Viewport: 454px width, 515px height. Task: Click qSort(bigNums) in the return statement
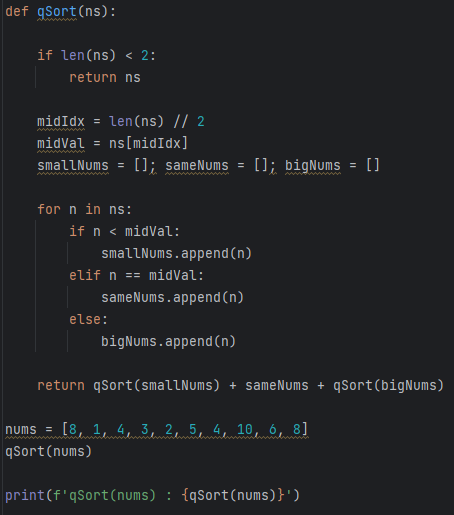click(388, 386)
